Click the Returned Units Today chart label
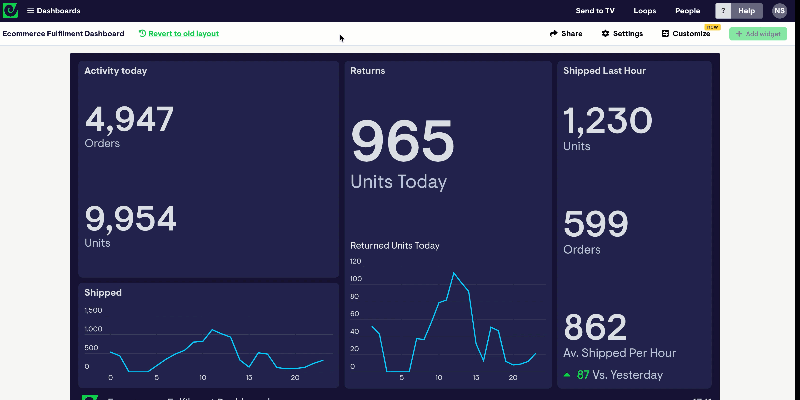This screenshot has height=400, width=800. pos(394,245)
